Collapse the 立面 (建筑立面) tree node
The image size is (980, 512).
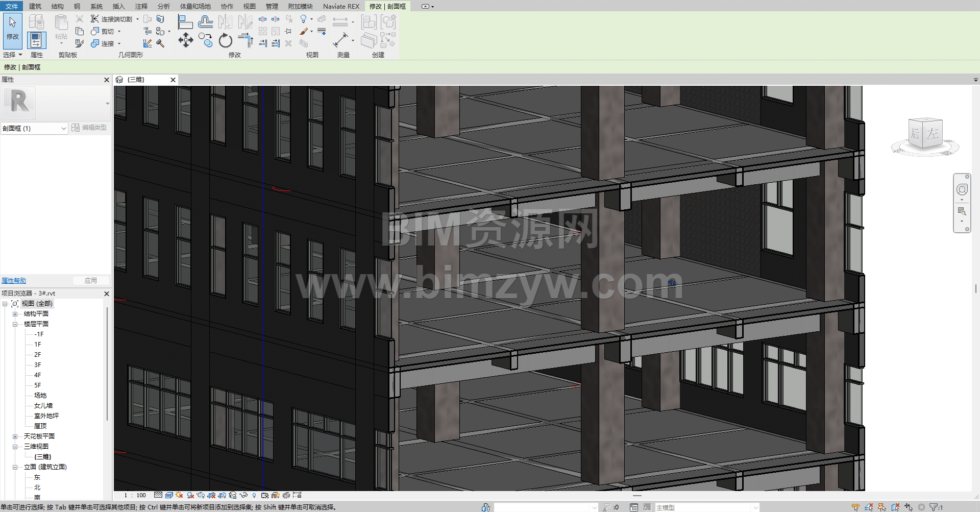click(x=15, y=467)
